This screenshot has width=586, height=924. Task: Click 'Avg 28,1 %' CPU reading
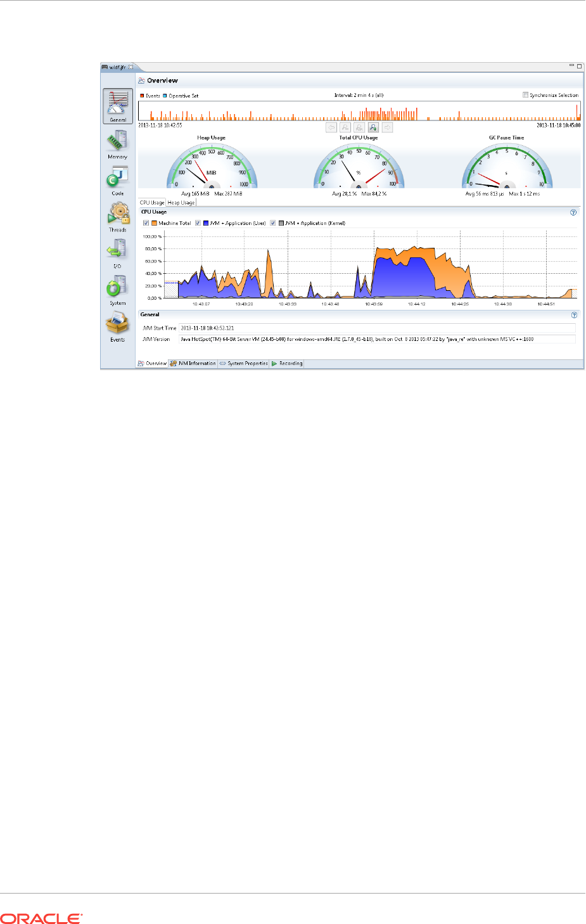point(344,194)
